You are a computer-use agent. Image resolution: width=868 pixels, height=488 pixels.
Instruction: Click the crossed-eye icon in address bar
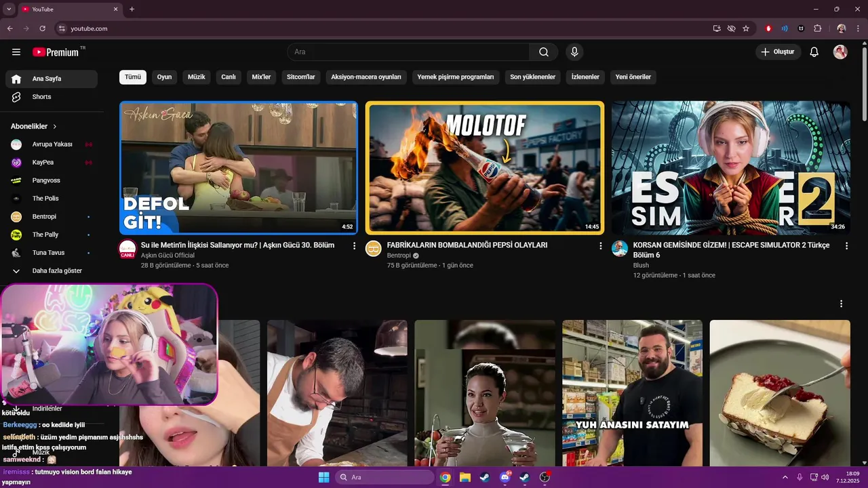(731, 28)
